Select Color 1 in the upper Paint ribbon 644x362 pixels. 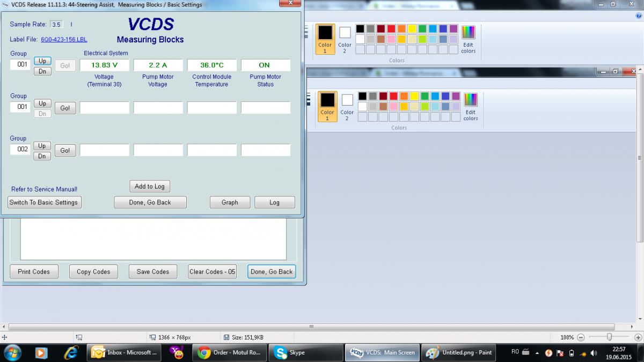coord(325,39)
